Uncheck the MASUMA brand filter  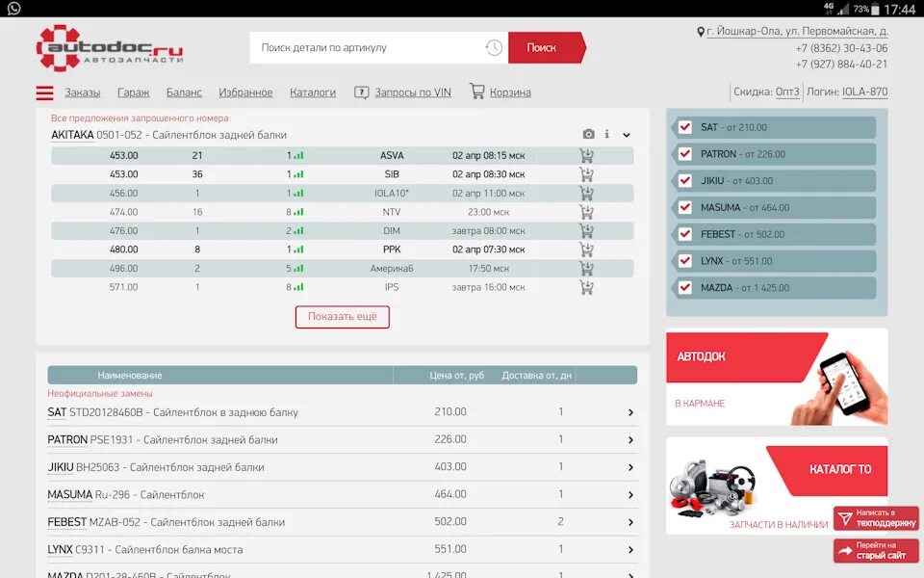(x=684, y=208)
